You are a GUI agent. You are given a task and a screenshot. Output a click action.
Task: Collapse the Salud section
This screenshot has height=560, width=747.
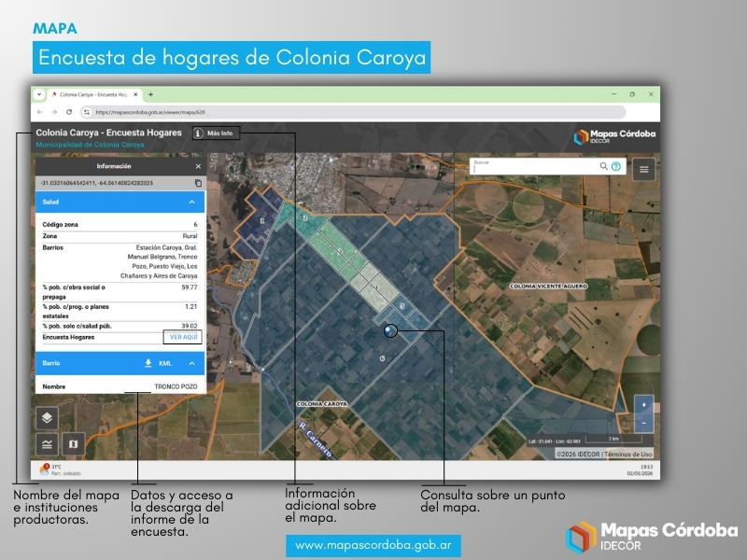[x=191, y=202]
